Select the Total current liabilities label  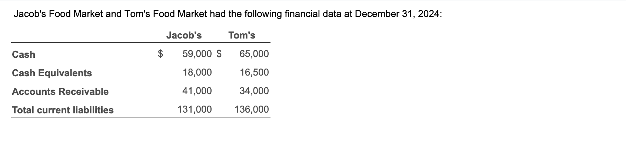(63, 110)
